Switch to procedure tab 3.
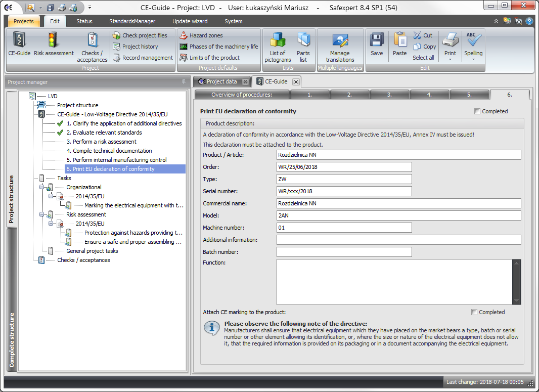Viewport: 539px width, 392px height. pos(389,95)
